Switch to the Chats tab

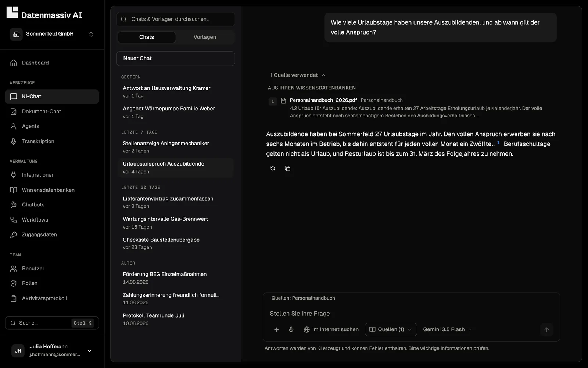147,37
